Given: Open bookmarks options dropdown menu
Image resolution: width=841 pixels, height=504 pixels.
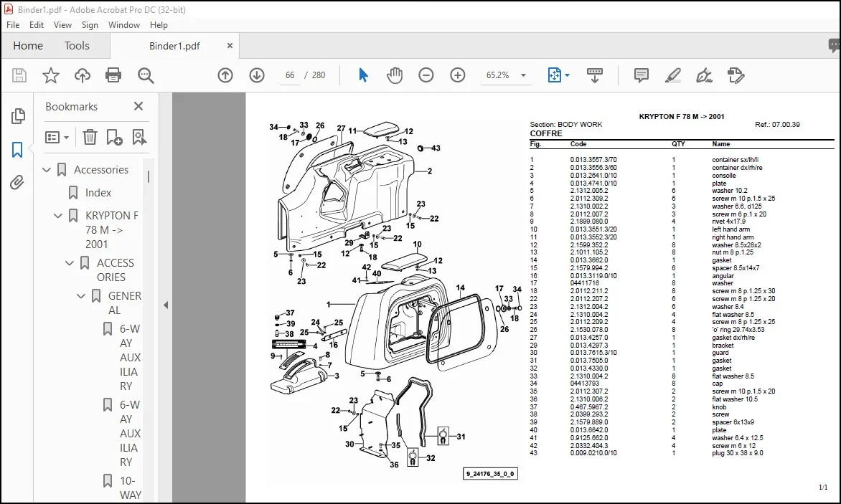Looking at the screenshot, I should tap(57, 138).
